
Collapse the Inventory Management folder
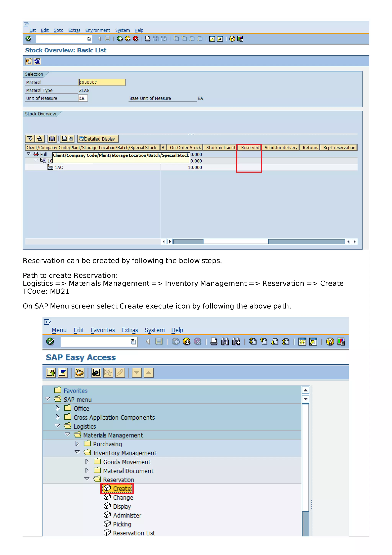77,452
